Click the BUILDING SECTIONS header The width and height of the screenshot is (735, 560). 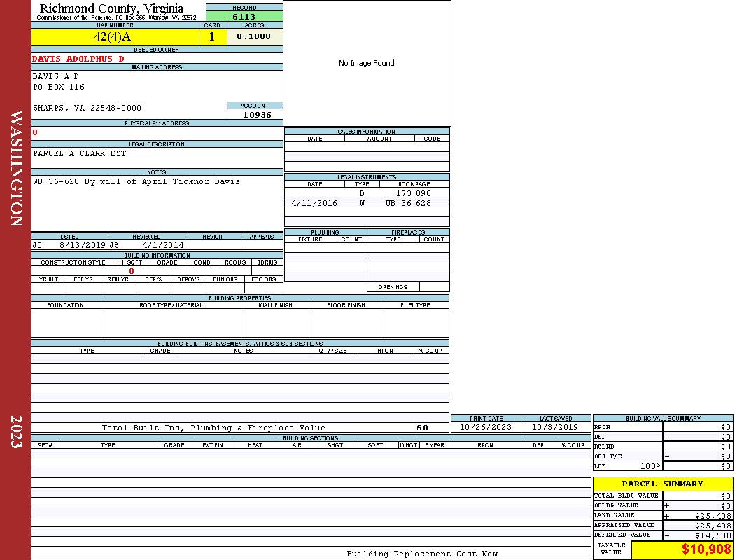310,437
